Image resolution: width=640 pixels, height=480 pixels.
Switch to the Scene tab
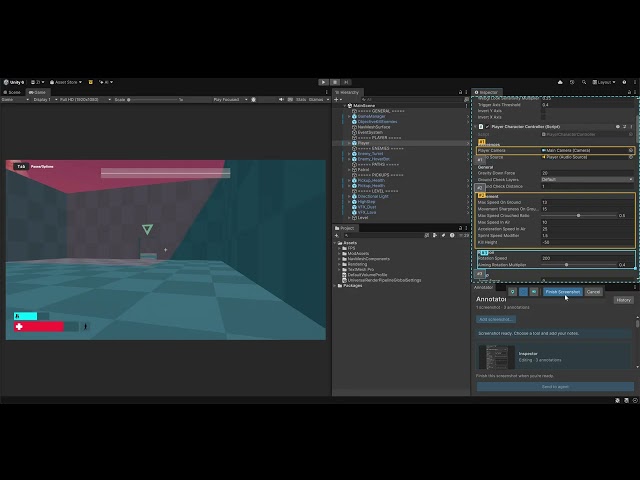(x=12, y=92)
